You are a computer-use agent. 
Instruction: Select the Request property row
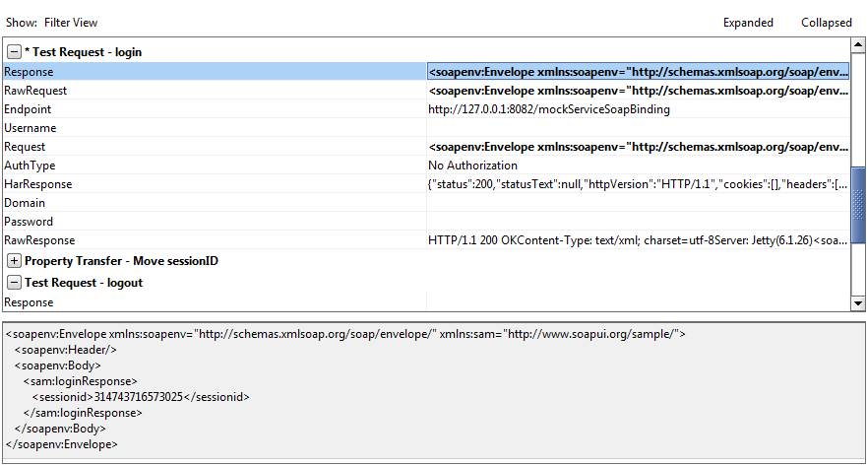coord(215,147)
